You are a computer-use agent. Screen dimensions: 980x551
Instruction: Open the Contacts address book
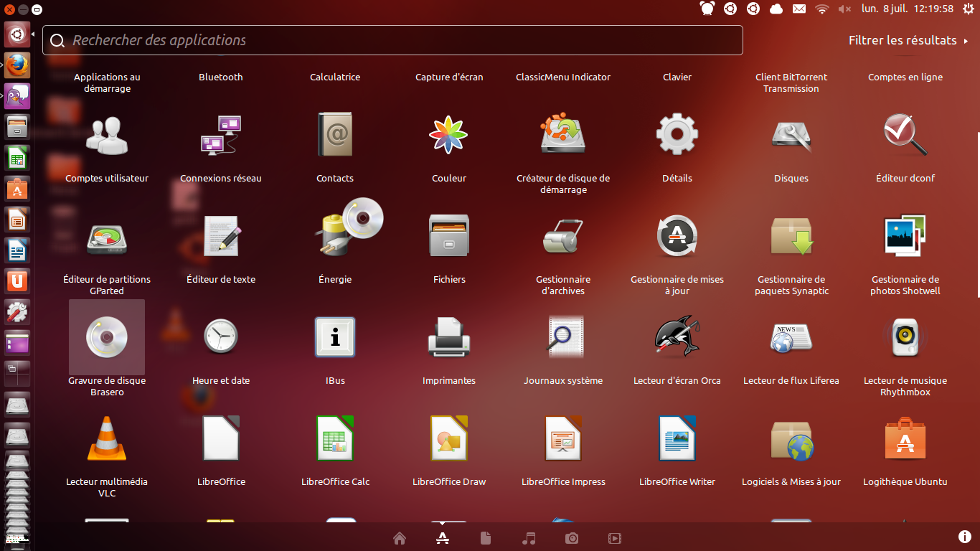[335, 135]
